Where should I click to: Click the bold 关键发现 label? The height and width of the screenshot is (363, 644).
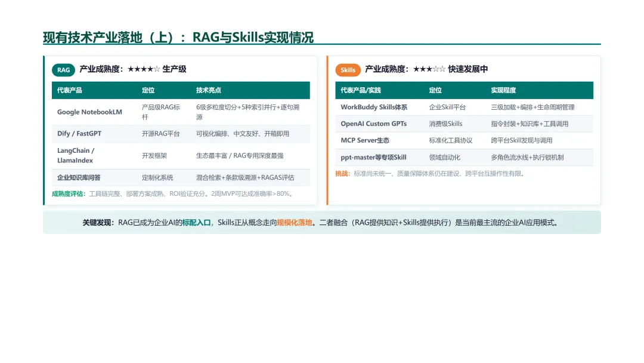point(97,223)
